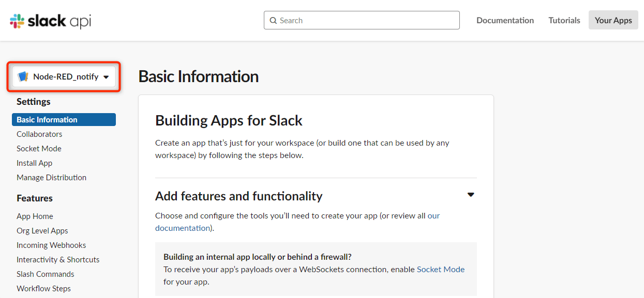Select Basic Information in sidebar

click(x=64, y=119)
